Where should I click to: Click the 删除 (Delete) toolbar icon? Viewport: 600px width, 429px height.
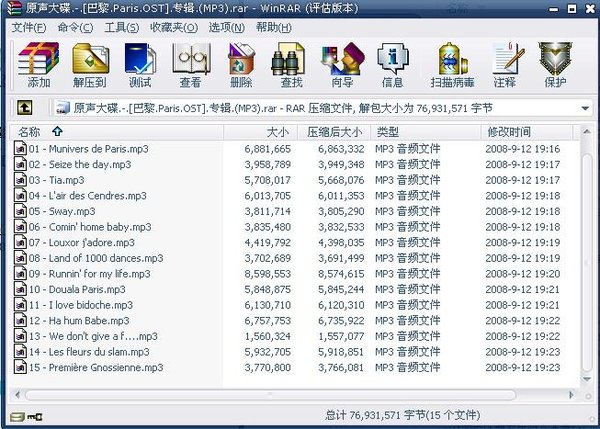[241, 65]
